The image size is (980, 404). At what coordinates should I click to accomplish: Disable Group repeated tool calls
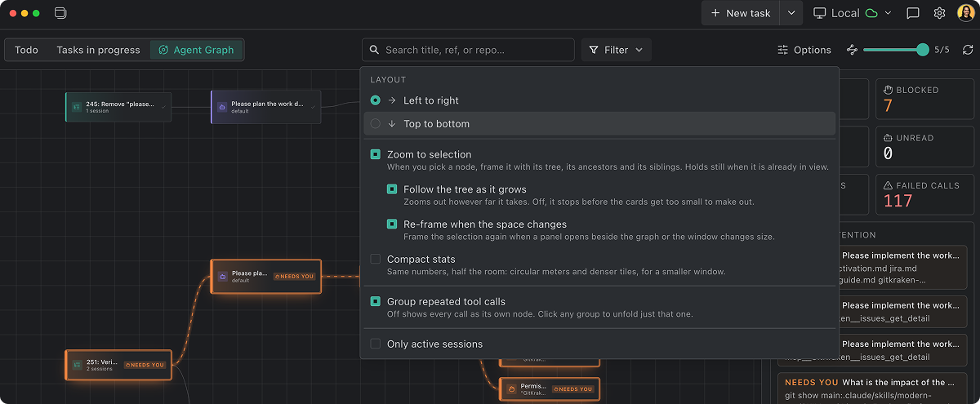375,302
